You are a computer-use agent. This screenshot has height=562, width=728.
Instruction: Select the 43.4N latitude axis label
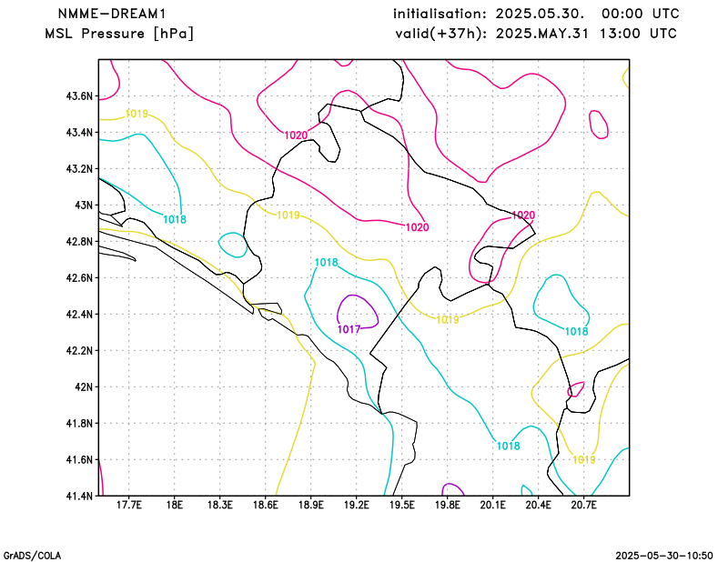click(x=79, y=133)
